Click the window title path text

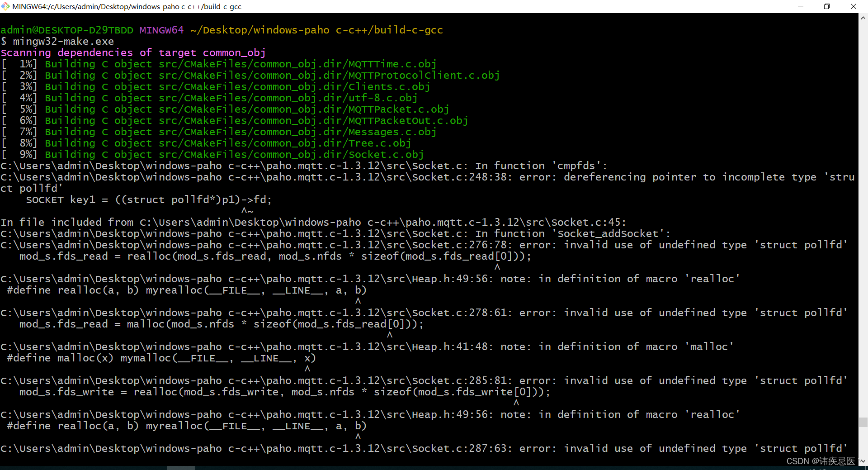click(x=127, y=6)
